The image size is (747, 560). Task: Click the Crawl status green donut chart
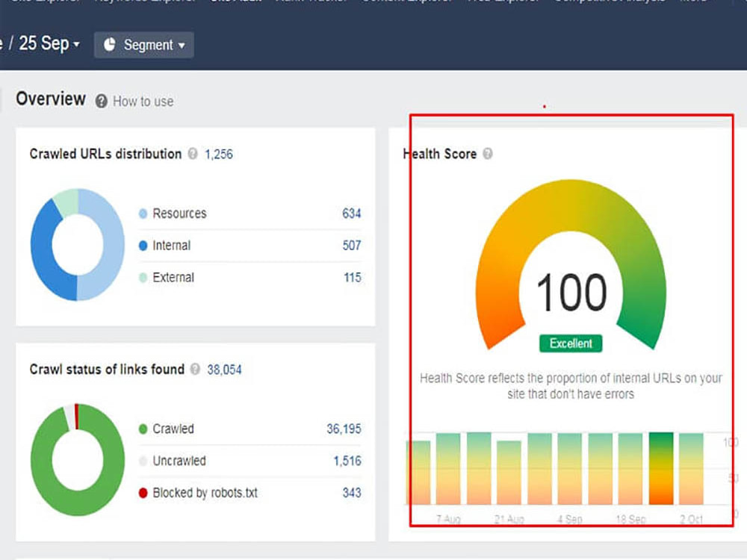[77, 459]
